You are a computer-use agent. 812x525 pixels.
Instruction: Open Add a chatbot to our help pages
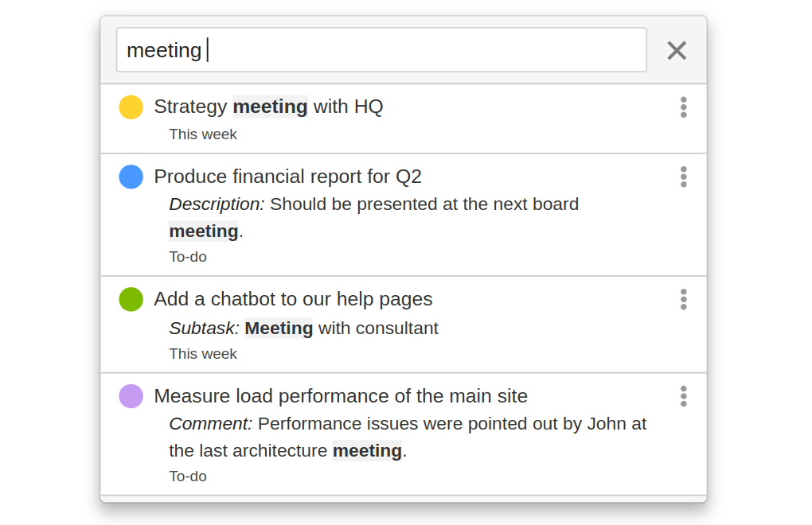(x=293, y=299)
